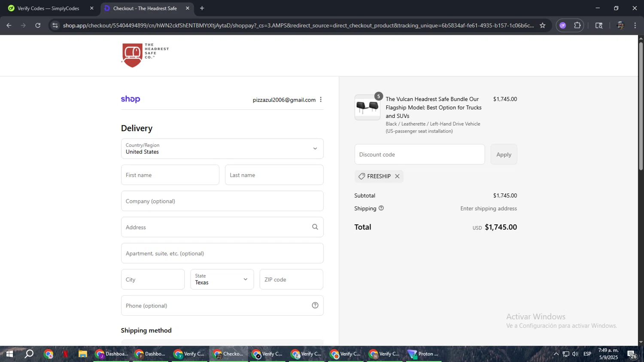Click the Vulcan Headrest Safe product thumbnail
This screenshot has width=644, height=362.
[367, 107]
